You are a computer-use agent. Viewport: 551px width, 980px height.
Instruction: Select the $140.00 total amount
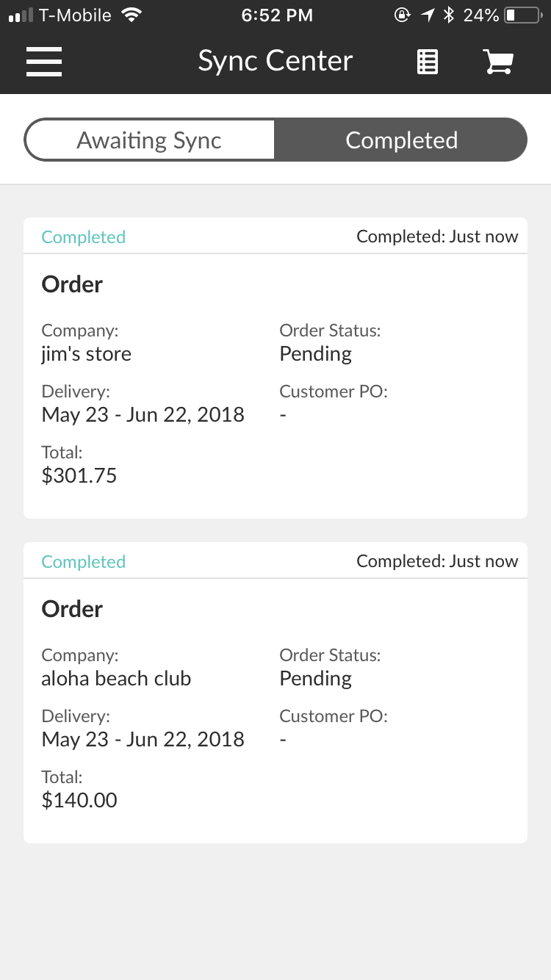(79, 800)
